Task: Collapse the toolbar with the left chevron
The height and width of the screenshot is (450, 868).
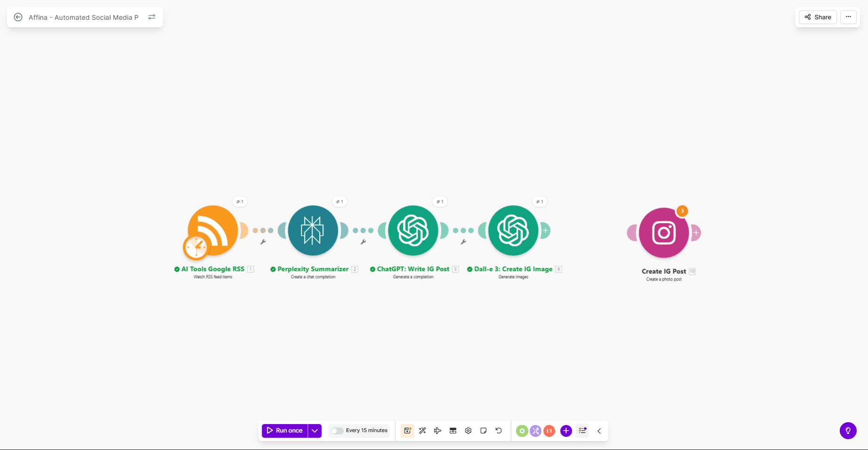Action: 599,430
